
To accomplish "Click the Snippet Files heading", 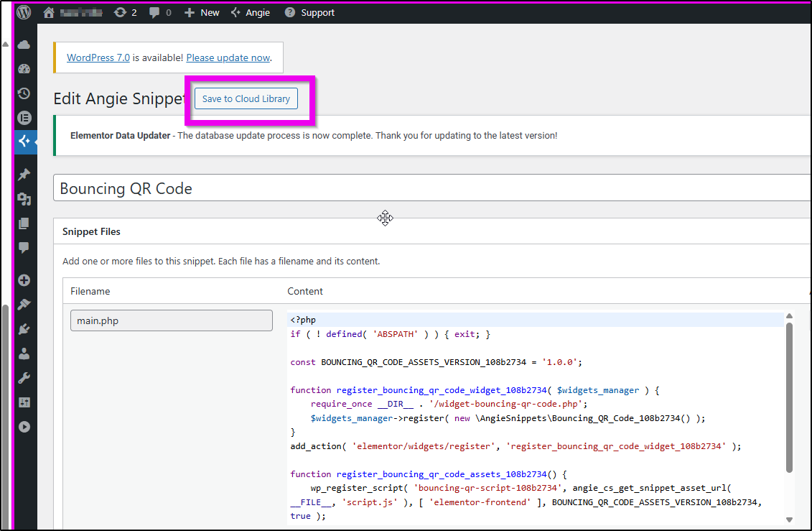I will 91,231.
